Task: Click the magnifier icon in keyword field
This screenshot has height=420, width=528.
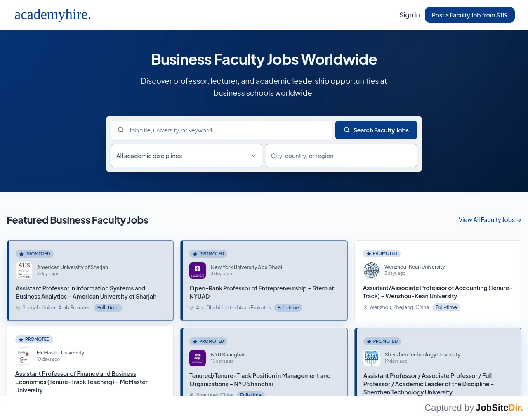Action: tap(121, 130)
